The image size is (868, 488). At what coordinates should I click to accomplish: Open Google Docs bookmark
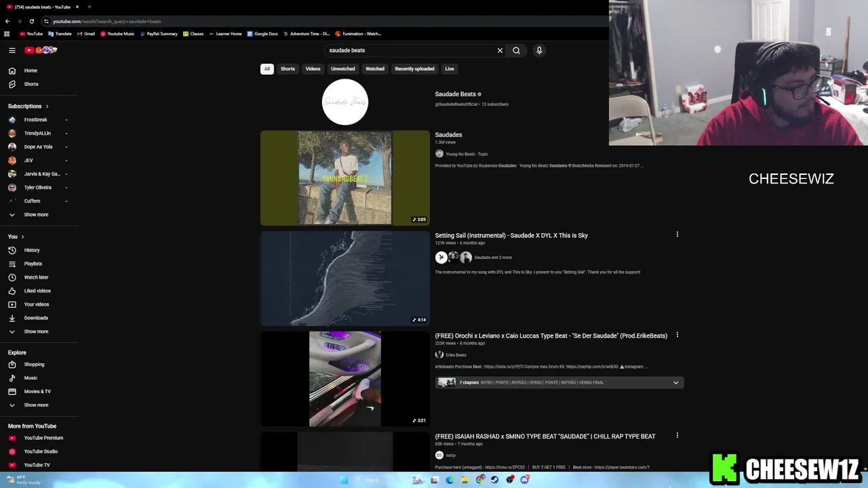coord(262,33)
